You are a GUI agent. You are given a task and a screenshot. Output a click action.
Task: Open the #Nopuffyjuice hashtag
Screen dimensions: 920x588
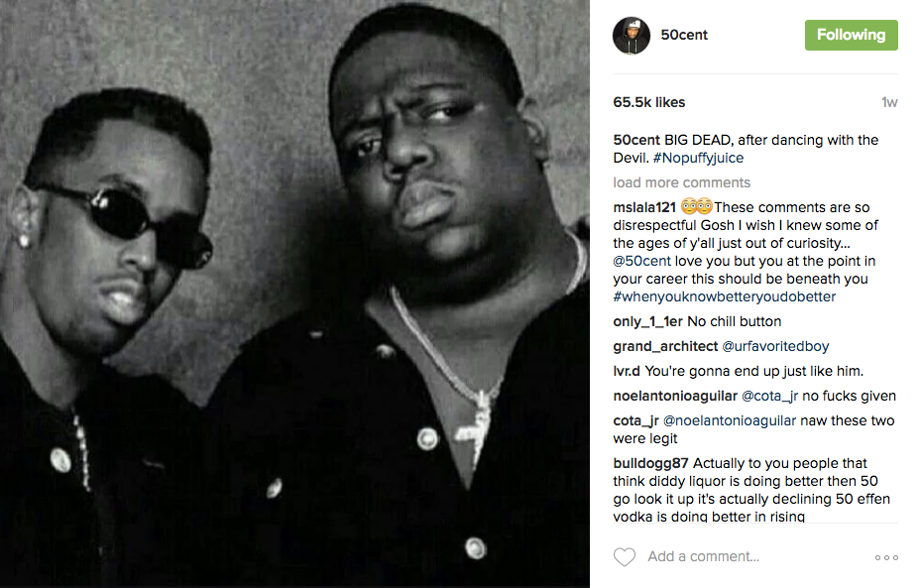[698, 158]
